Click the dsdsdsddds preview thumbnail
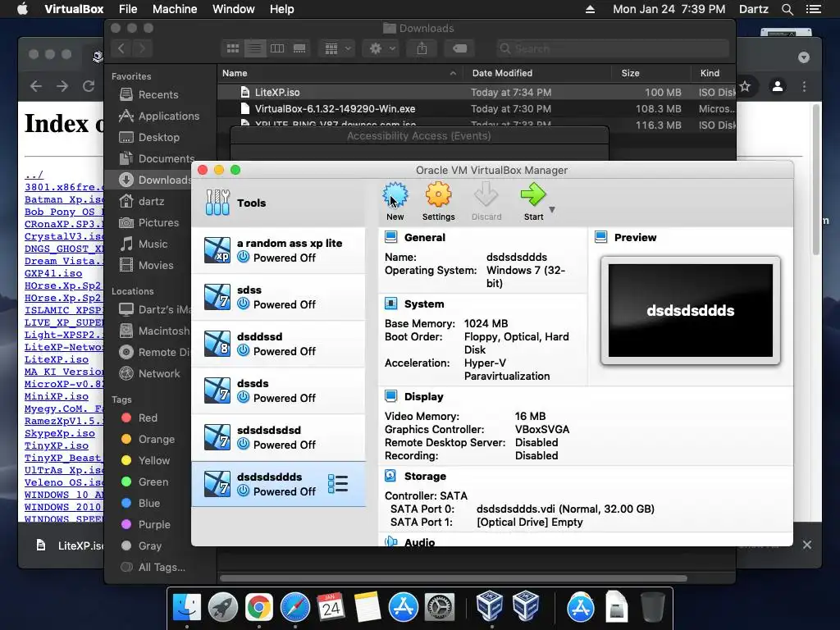The image size is (840, 630). coord(691,310)
